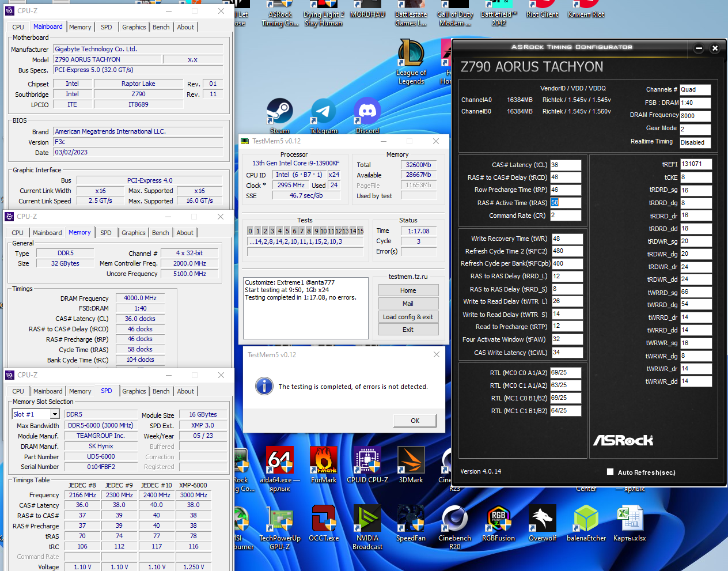Click the BIOS Version F3c field in CPU-Z
The height and width of the screenshot is (571, 728).
point(138,142)
